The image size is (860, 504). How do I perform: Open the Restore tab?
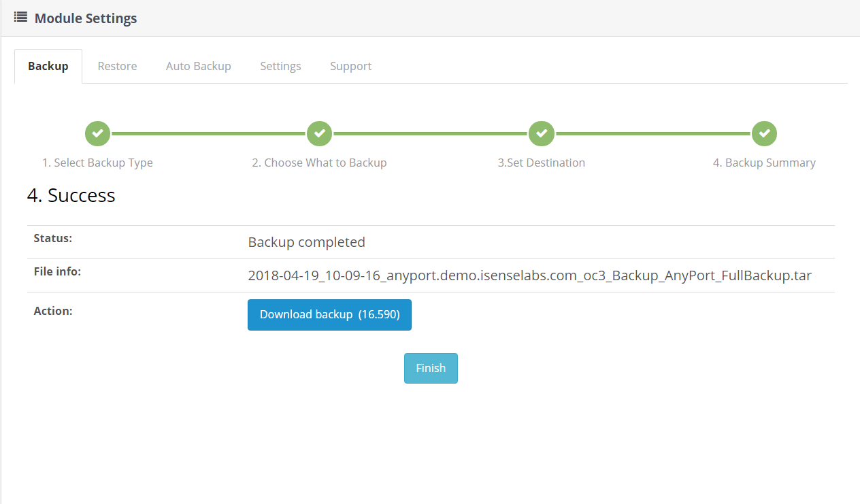[117, 66]
